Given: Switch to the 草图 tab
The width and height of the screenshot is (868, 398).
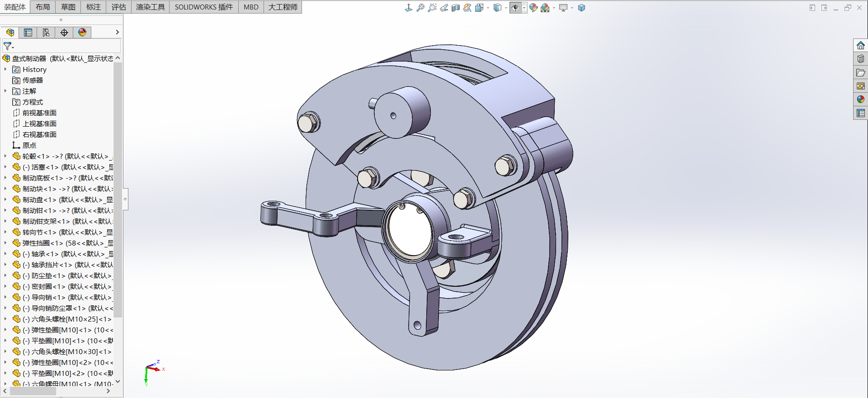Looking at the screenshot, I should click(68, 7).
